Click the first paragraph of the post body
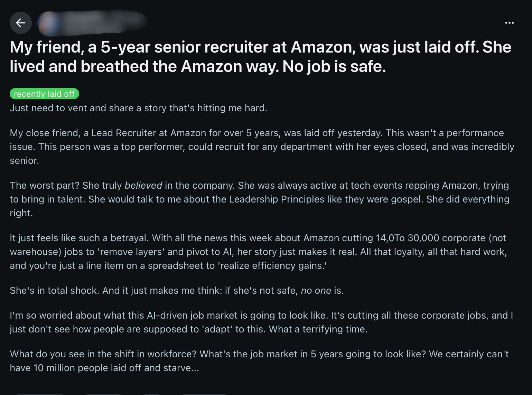532x395 pixels. (138, 108)
